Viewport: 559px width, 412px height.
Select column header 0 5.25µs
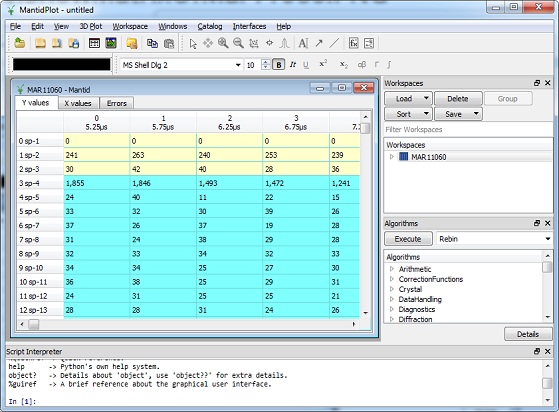[x=97, y=122]
